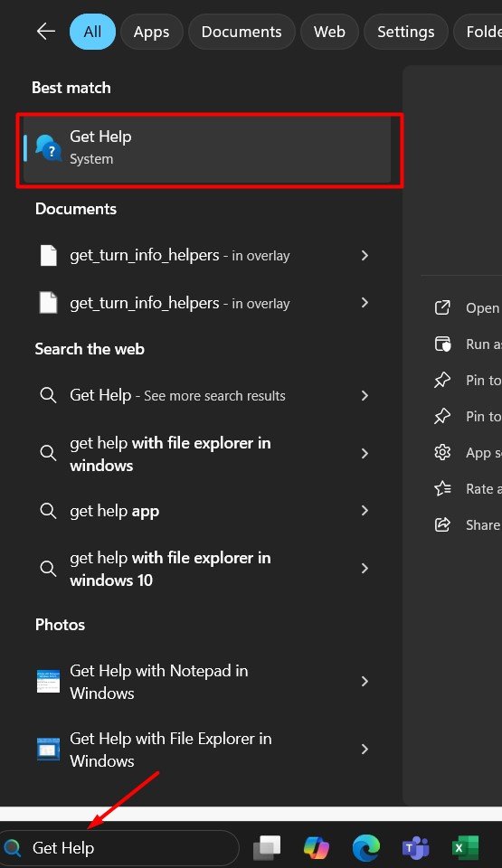Click Run as administrator shield icon
This screenshot has height=868, width=502.
(x=442, y=344)
